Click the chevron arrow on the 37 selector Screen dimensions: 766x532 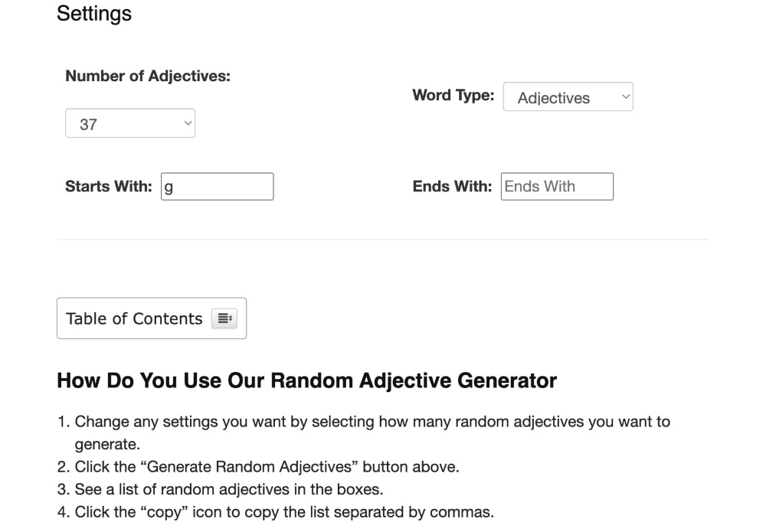(x=188, y=123)
